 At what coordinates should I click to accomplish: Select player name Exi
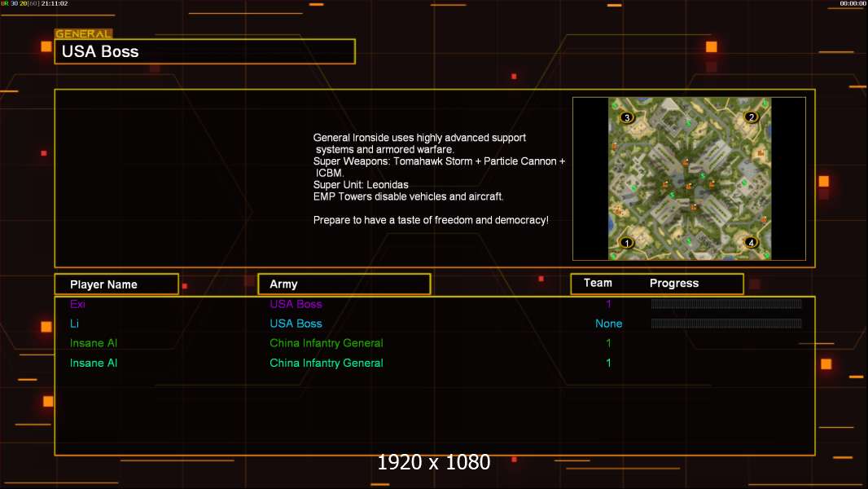(x=77, y=304)
